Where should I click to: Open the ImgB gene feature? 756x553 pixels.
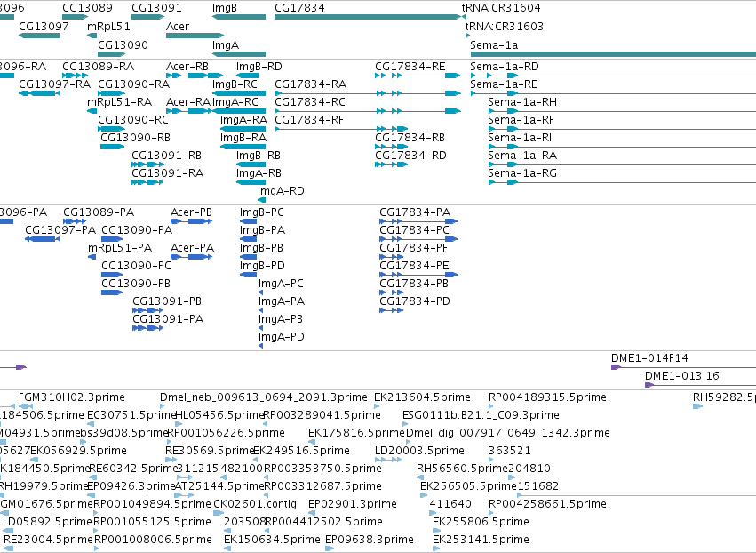click(x=239, y=17)
